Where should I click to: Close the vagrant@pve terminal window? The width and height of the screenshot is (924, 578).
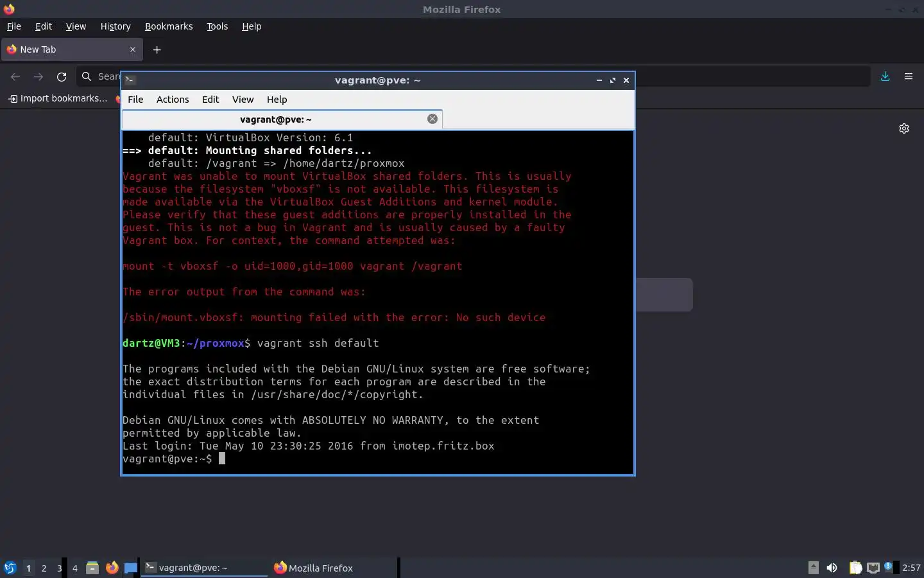tap(626, 80)
